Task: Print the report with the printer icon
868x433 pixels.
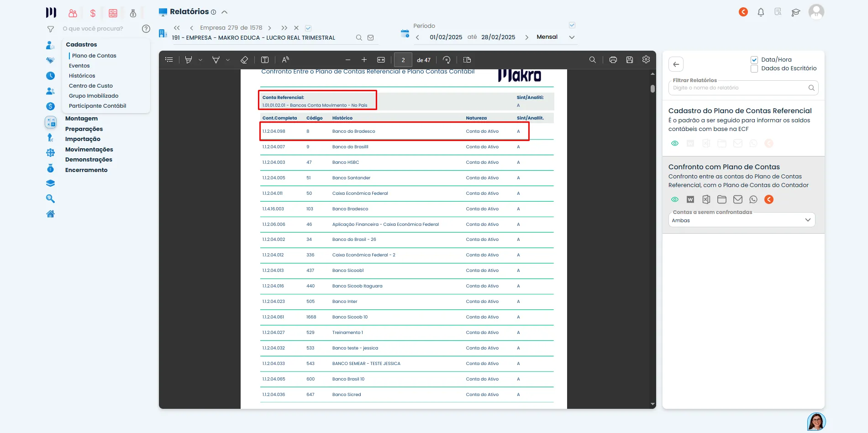Action: pyautogui.click(x=613, y=60)
